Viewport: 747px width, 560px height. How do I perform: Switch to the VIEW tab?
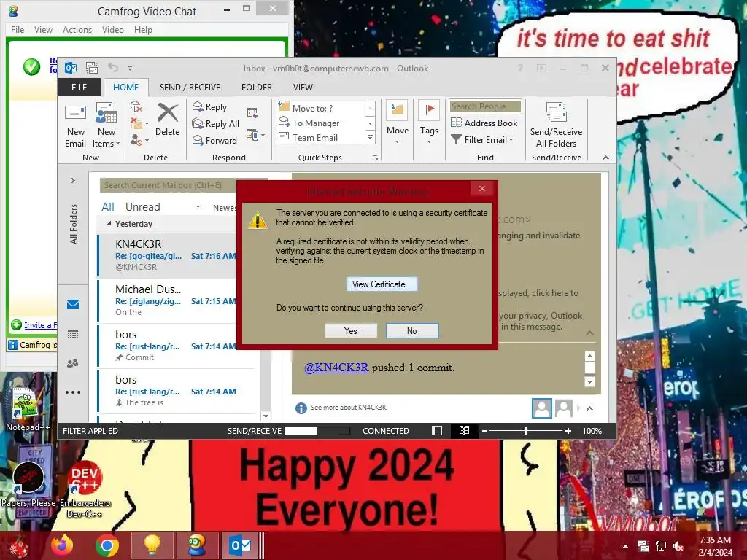[303, 87]
